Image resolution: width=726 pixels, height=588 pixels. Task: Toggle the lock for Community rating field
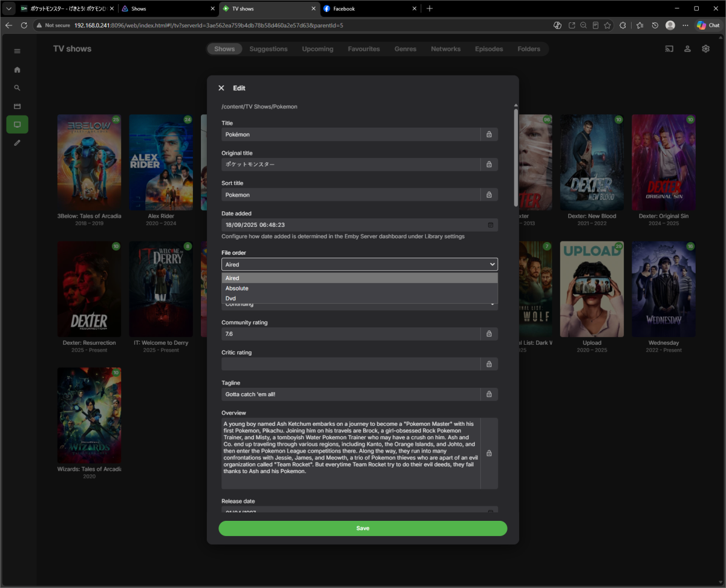point(489,334)
